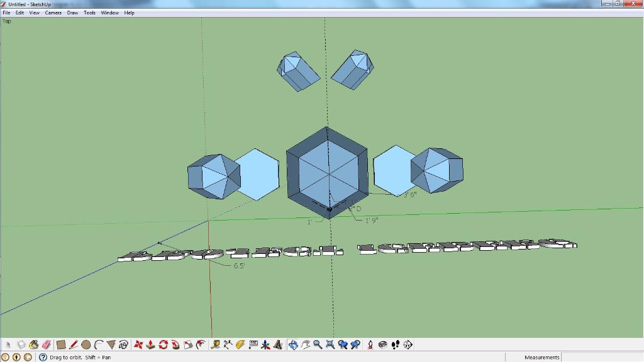Viewport: 644px width, 362px height.
Task: Click the first round status bar icon
Action: pyautogui.click(x=5, y=357)
